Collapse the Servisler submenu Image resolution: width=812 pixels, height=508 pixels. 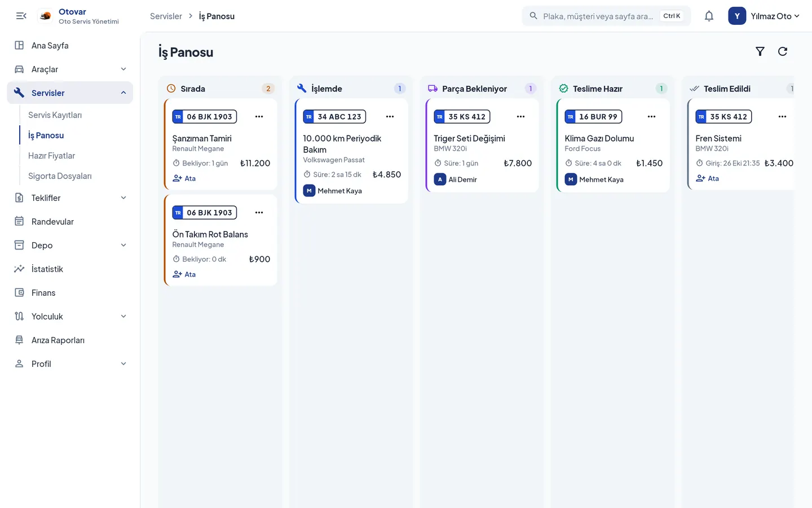(x=123, y=93)
